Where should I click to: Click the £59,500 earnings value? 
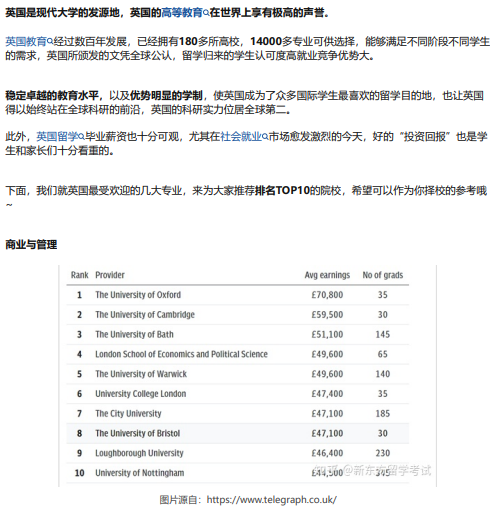327,315
